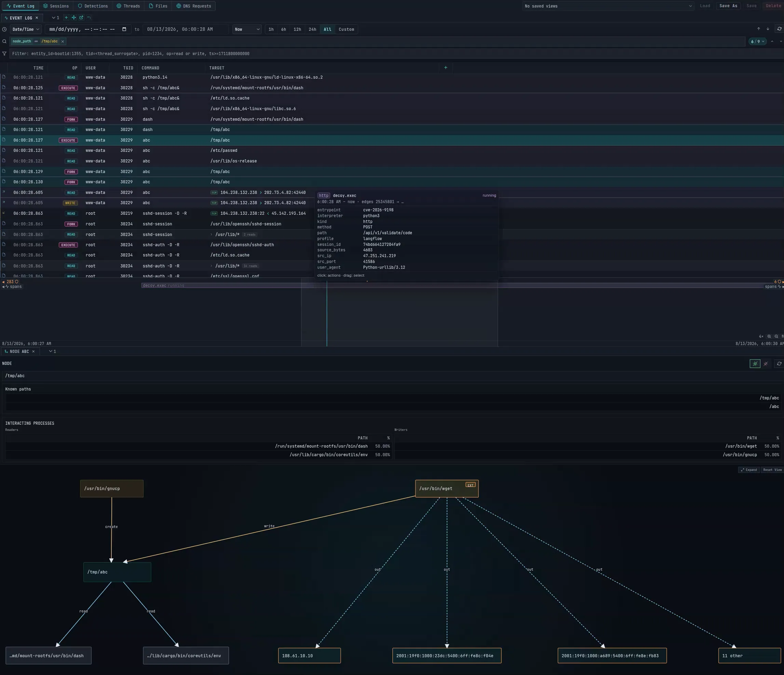784x675 pixels.
Task: Click the Filter expression input field
Action: click(x=396, y=53)
